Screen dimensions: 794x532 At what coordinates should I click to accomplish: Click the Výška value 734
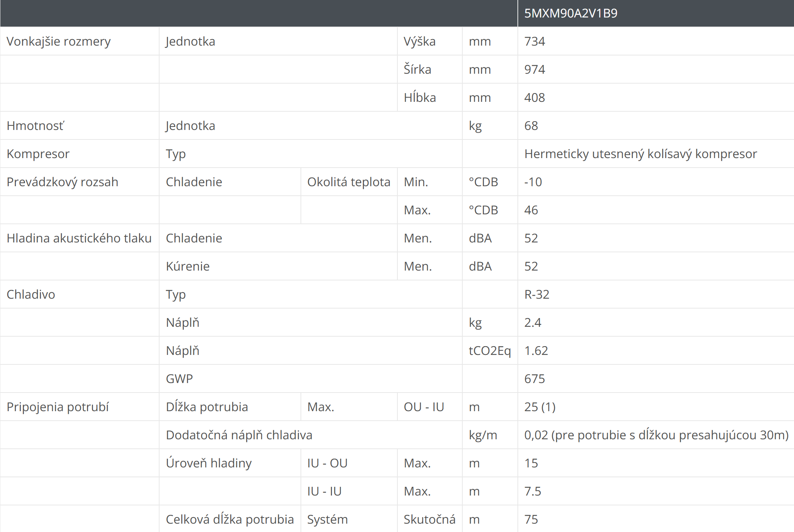click(x=535, y=41)
